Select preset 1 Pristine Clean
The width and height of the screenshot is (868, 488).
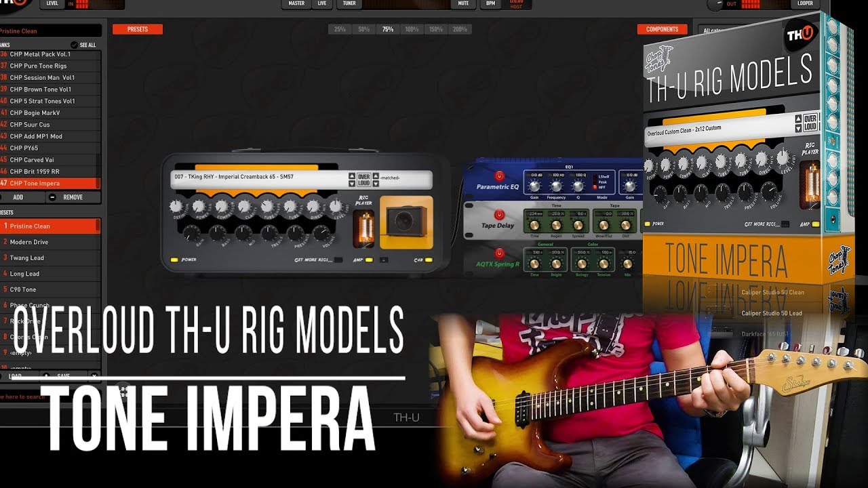tap(50, 226)
